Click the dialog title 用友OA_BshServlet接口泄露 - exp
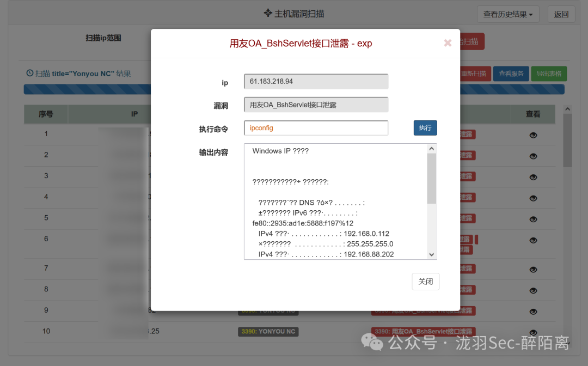Screen dimensions: 588x366 [301, 44]
